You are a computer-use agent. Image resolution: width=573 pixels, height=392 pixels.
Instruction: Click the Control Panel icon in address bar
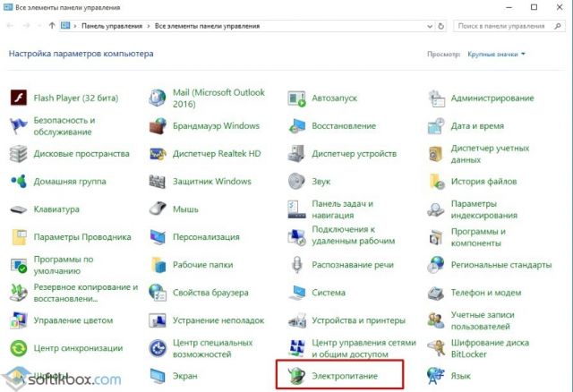(x=65, y=26)
